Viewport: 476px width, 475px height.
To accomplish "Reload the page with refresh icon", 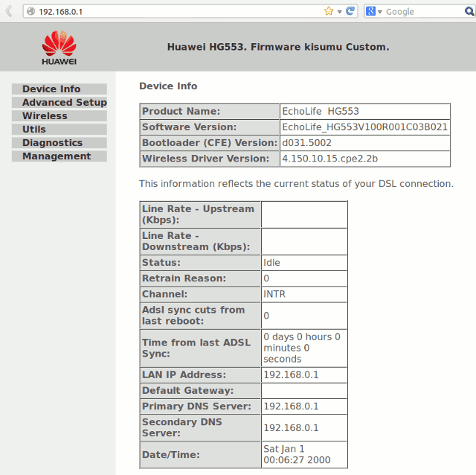I will tap(350, 11).
